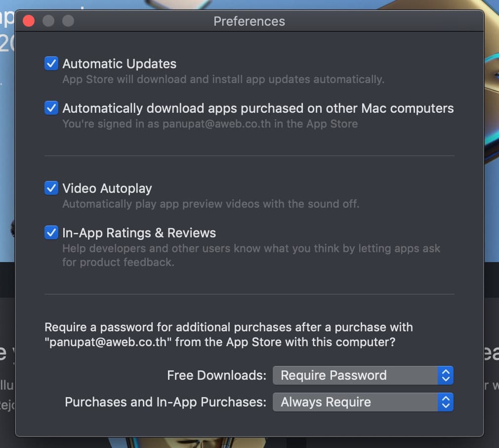Click the Always Require stepper arrows
Image resolution: width=499 pixels, height=448 pixels.
tap(446, 402)
